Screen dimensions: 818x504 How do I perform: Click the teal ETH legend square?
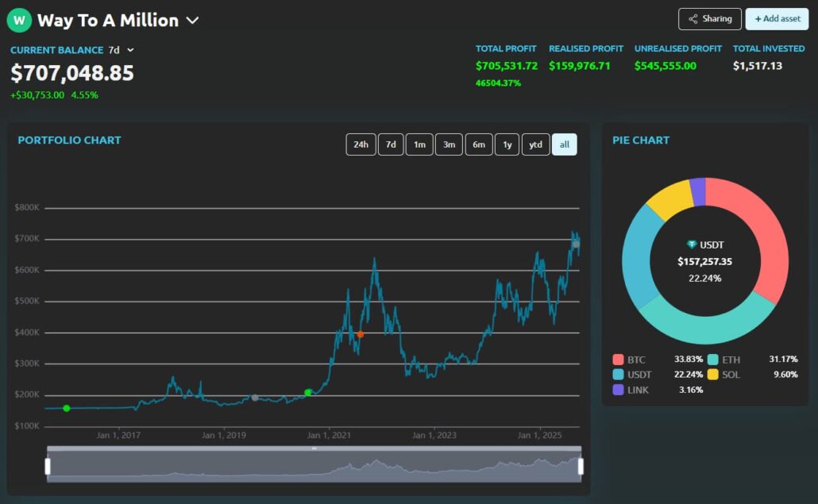(x=713, y=360)
